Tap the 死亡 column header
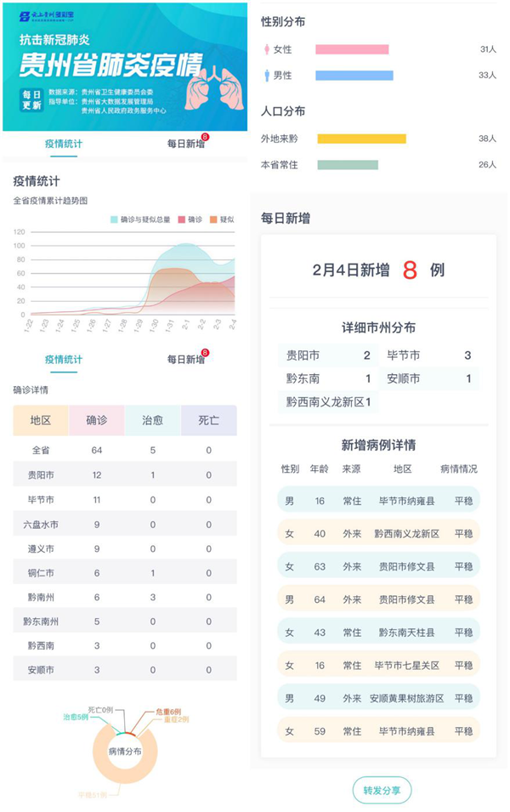The image size is (510, 812). 208,421
